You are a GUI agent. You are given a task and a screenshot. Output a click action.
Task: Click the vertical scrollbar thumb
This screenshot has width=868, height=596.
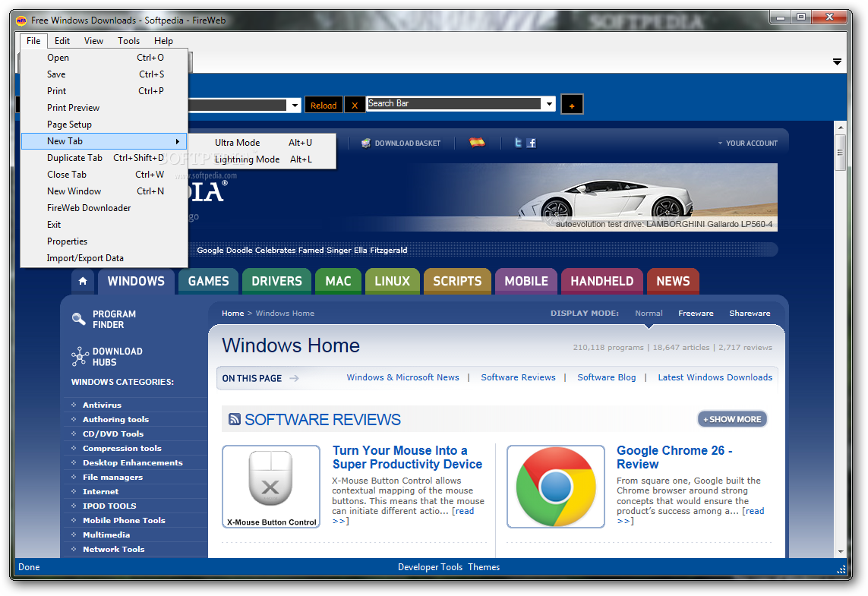tap(841, 152)
